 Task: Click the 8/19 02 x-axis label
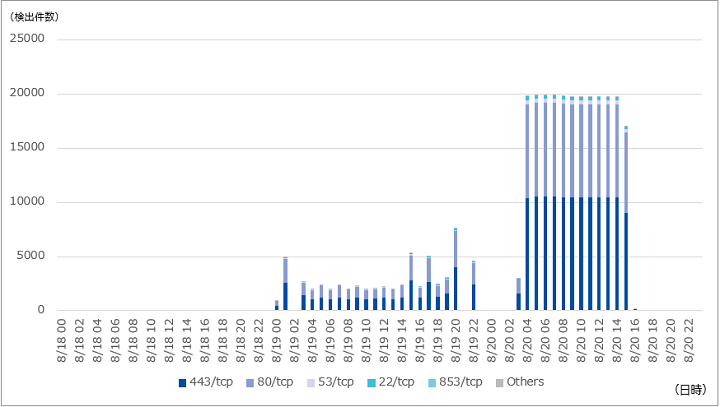point(294,341)
